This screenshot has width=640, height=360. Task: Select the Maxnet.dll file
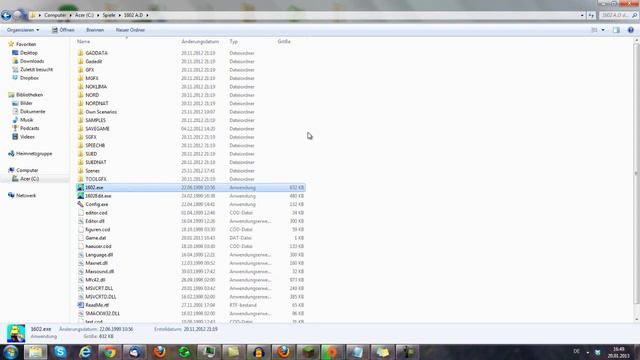(x=97, y=263)
